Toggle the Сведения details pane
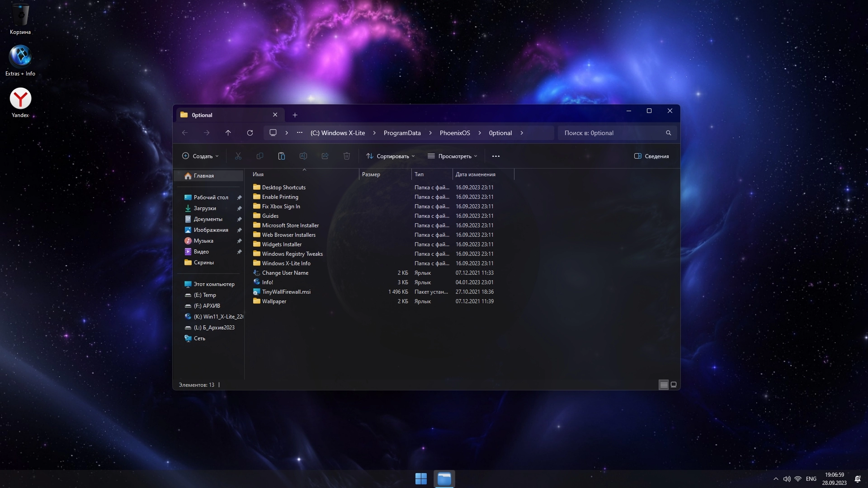 [651, 156]
